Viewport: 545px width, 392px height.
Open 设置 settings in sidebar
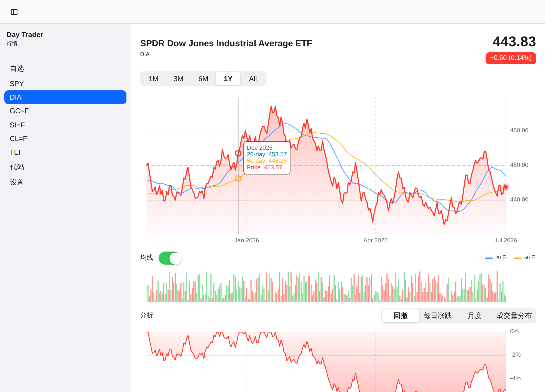pyautogui.click(x=65, y=182)
